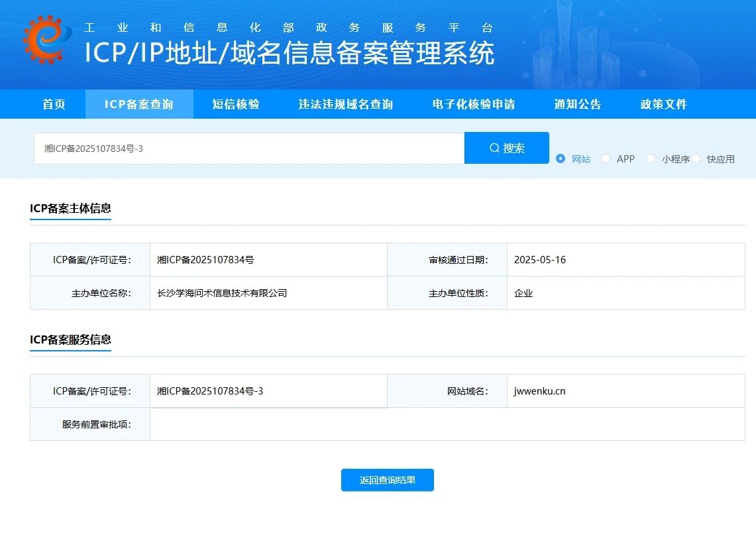Image resolution: width=756 pixels, height=549 pixels.
Task: Click the 工业和信息化部政务服务平台 subtitle
Action: (x=288, y=28)
